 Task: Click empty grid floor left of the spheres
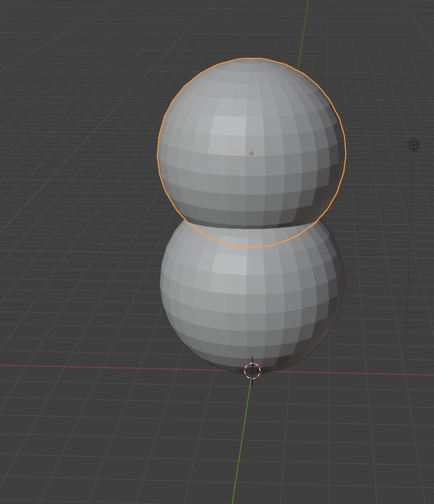[80, 241]
